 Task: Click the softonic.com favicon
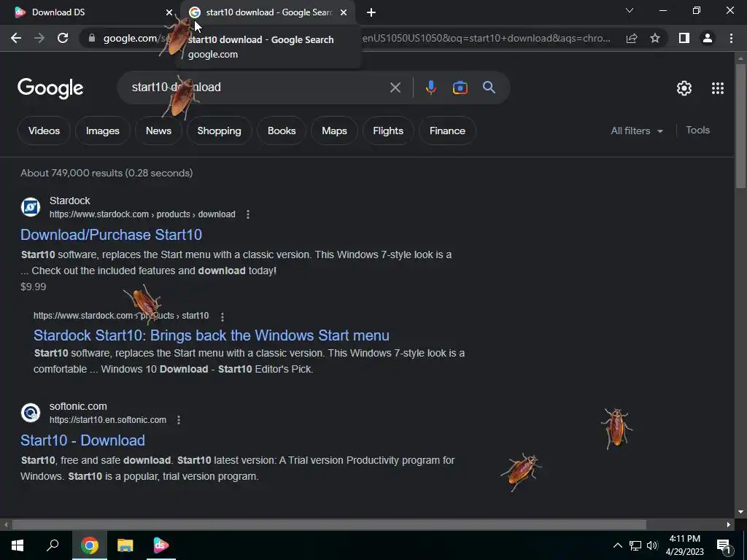coord(31,413)
